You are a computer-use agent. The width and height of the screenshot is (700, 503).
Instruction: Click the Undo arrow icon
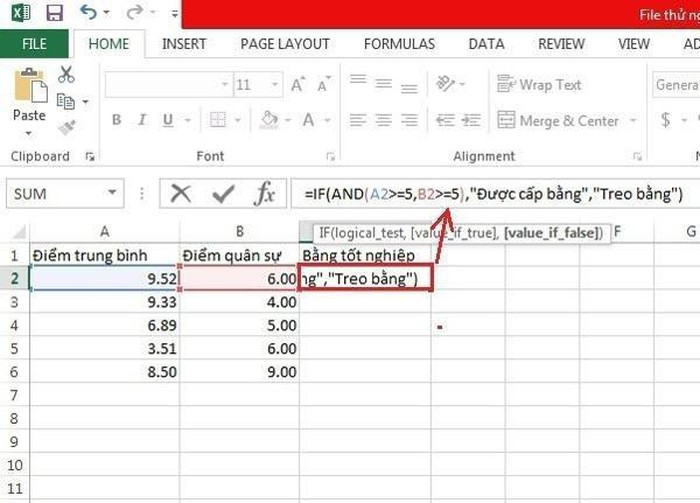click(x=89, y=14)
